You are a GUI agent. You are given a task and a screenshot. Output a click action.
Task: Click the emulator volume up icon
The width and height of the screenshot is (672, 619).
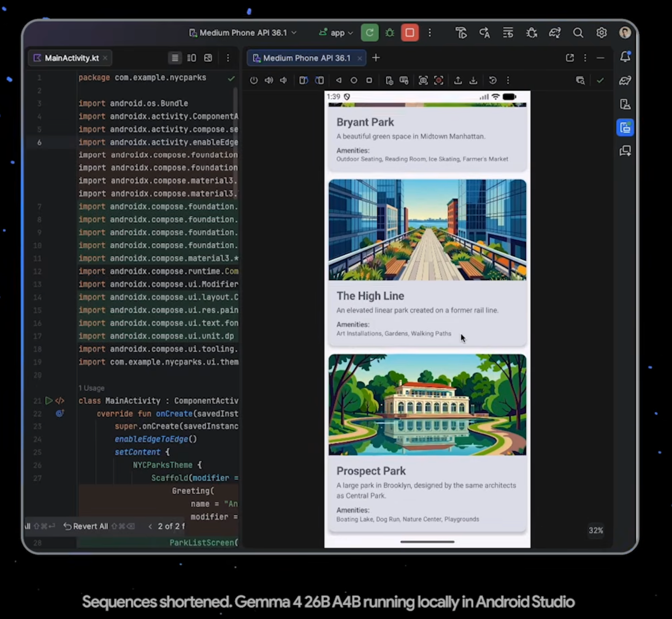pos(269,80)
